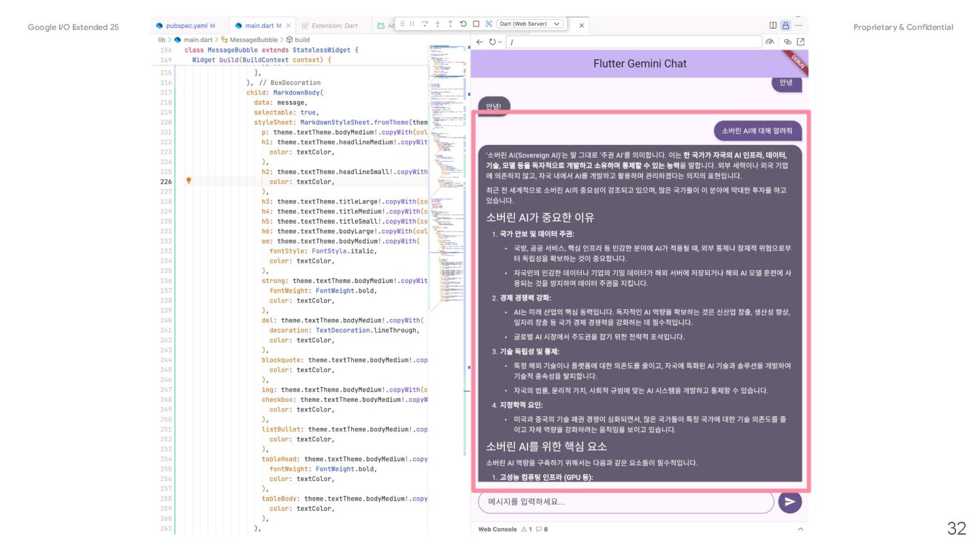
Task: Click line number 226 in gutter
Action: (165, 182)
